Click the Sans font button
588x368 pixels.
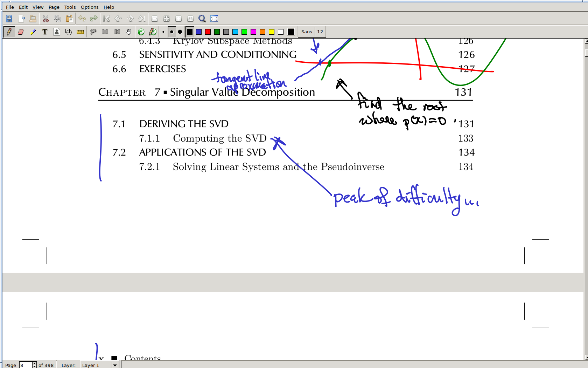pos(307,32)
